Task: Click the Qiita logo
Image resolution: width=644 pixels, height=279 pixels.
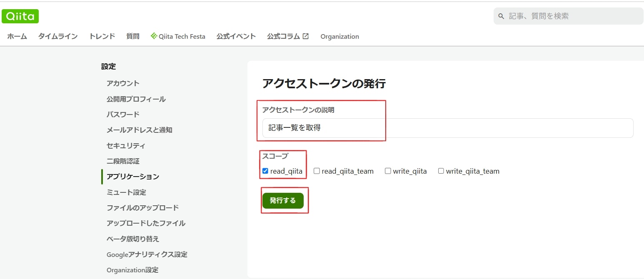Action: click(x=20, y=16)
